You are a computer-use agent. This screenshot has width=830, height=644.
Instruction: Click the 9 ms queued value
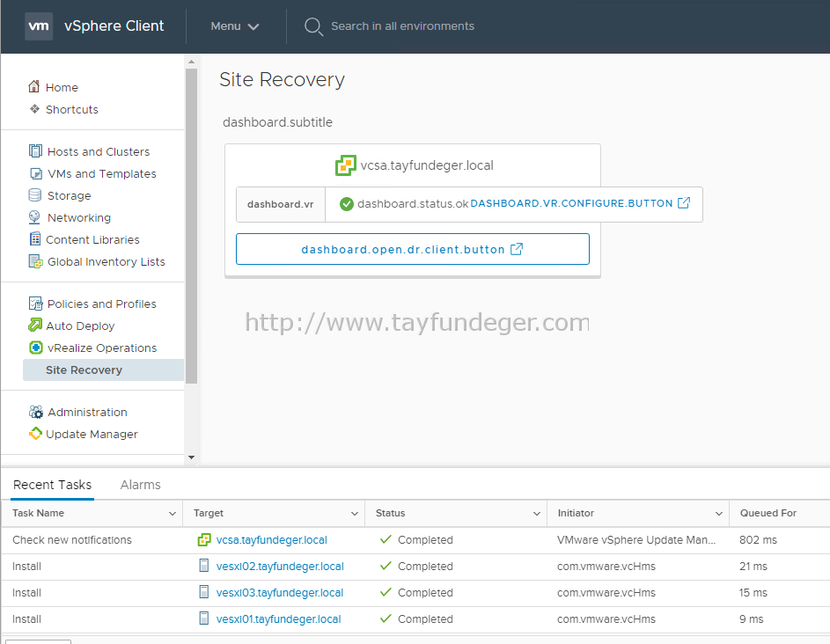click(x=751, y=619)
